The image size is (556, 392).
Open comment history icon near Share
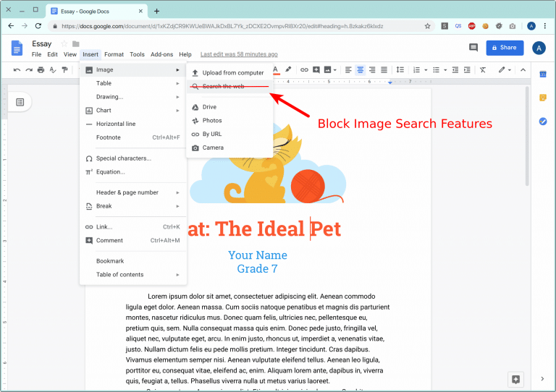(x=473, y=48)
